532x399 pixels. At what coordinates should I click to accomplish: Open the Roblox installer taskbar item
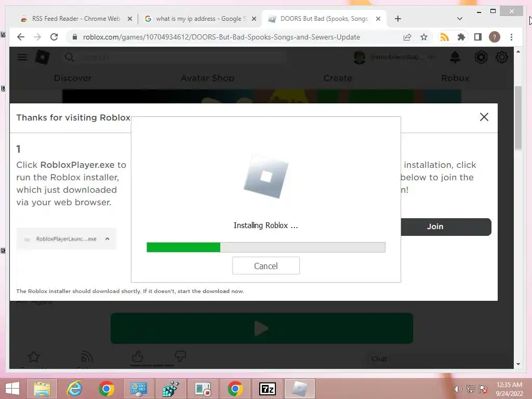click(x=300, y=389)
